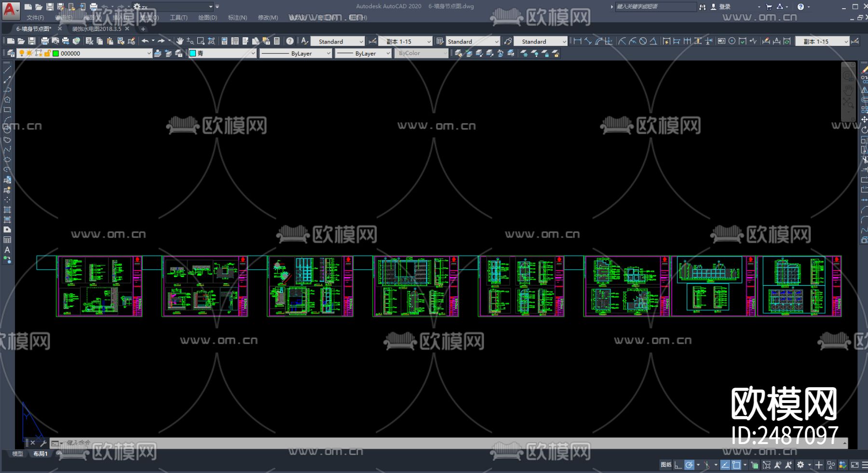Open the lineweight ByLayer dropdown
Image resolution: width=868 pixels, height=473 pixels.
(x=363, y=53)
